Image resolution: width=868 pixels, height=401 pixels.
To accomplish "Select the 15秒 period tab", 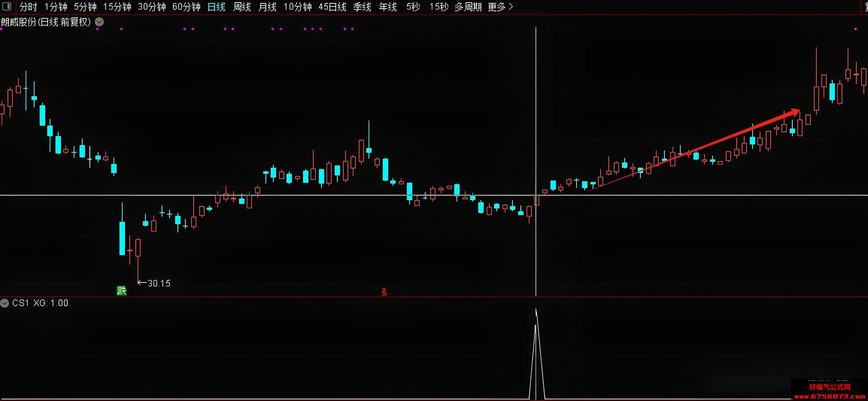I will point(439,7).
